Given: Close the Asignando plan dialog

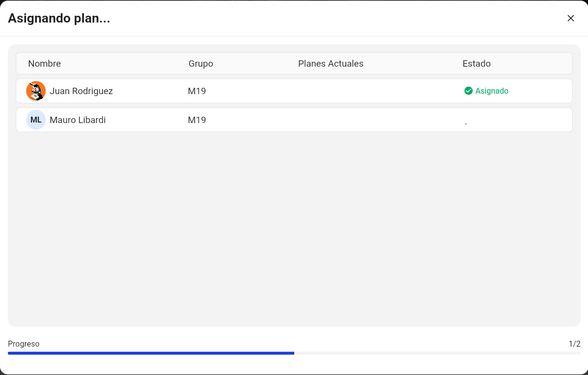Looking at the screenshot, I should click(571, 18).
